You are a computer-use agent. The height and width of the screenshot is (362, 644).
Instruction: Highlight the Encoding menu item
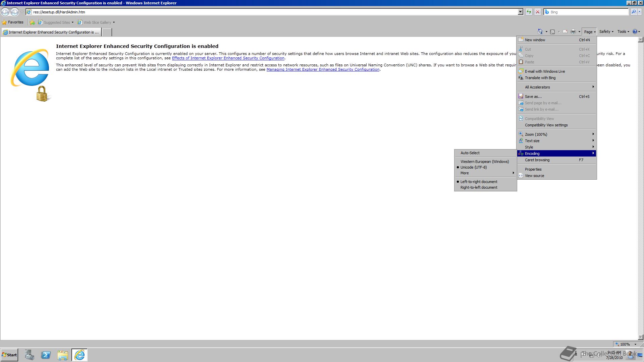coord(557,154)
